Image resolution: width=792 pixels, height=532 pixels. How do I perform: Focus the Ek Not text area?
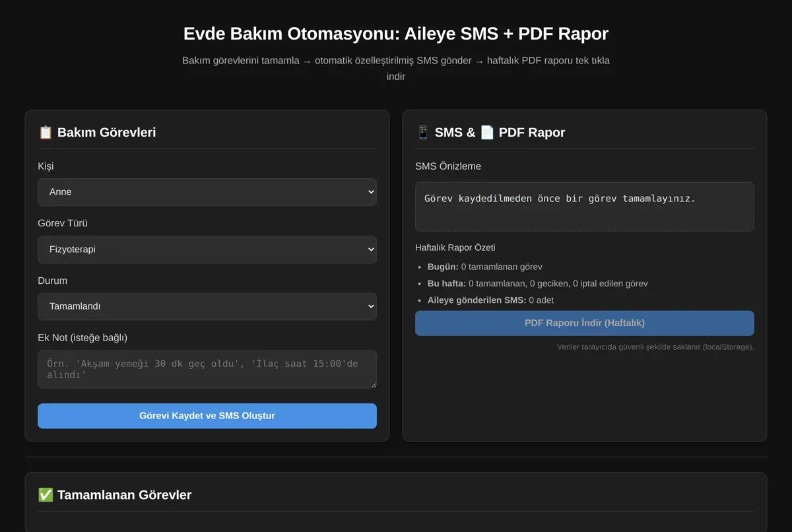point(207,370)
